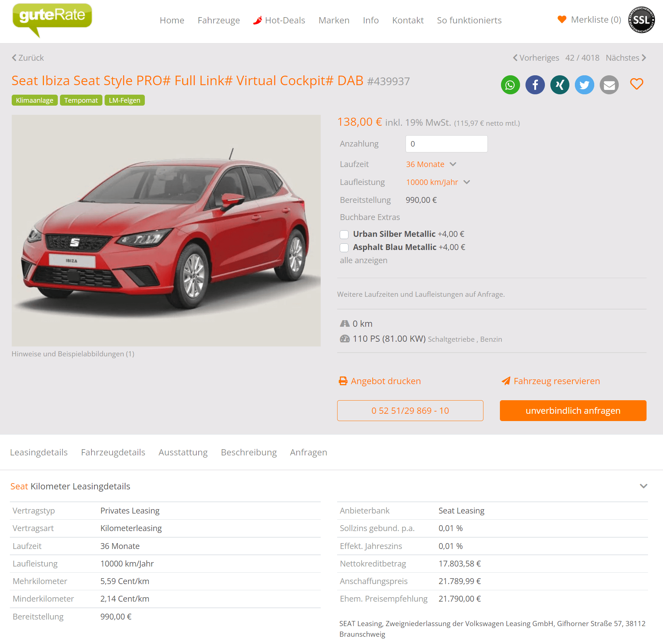Viewport: 663px width, 644px height.
Task: Click the speedometer icon beside 110 PS
Action: [345, 339]
